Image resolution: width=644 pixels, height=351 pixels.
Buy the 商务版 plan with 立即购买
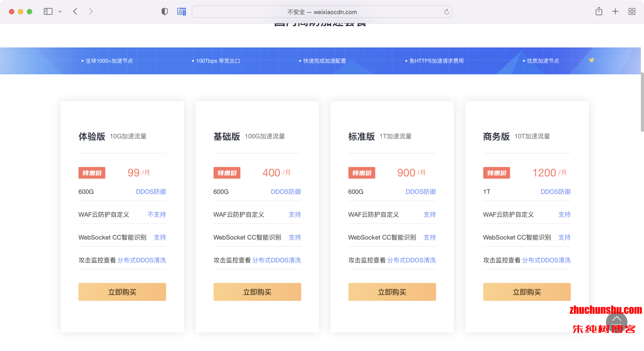click(x=527, y=292)
